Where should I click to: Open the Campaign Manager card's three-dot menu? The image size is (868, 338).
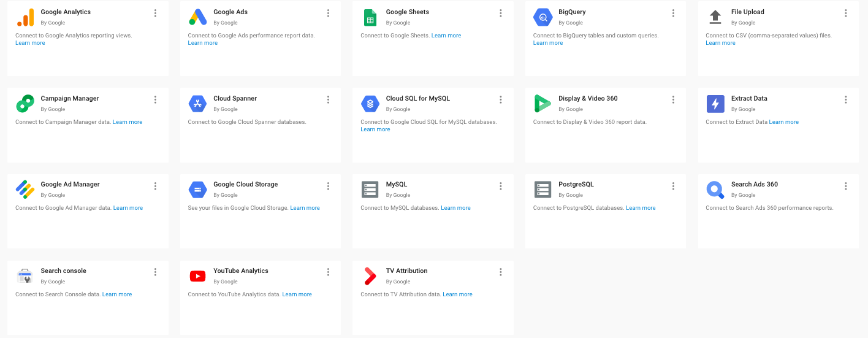coord(156,99)
